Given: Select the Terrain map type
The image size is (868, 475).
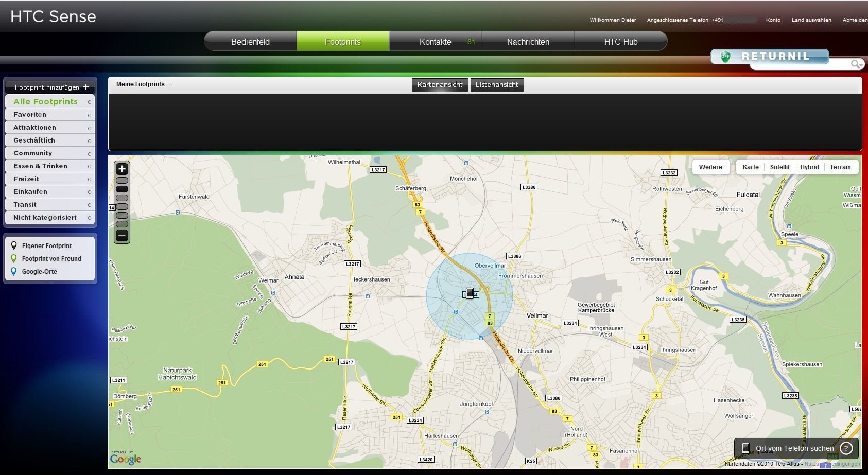Looking at the screenshot, I should pyautogui.click(x=840, y=167).
